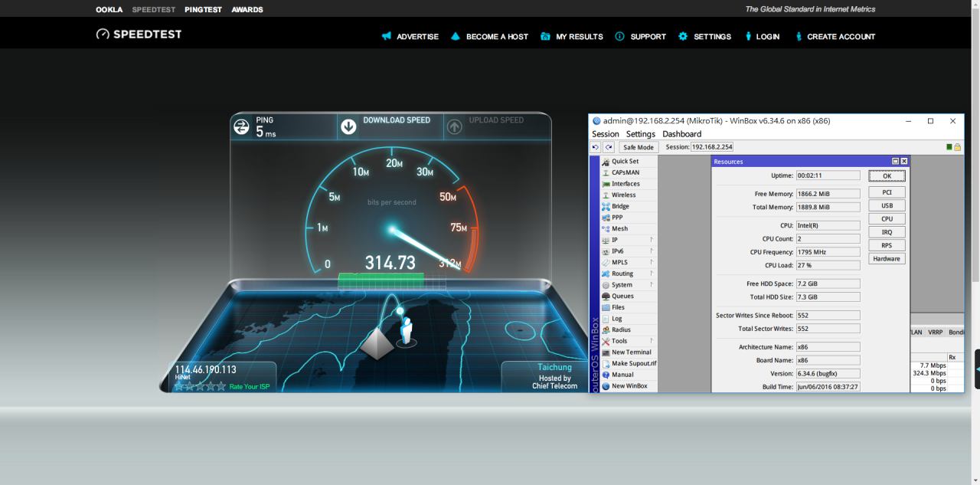Click the New Terminal sidebar icon

606,352
